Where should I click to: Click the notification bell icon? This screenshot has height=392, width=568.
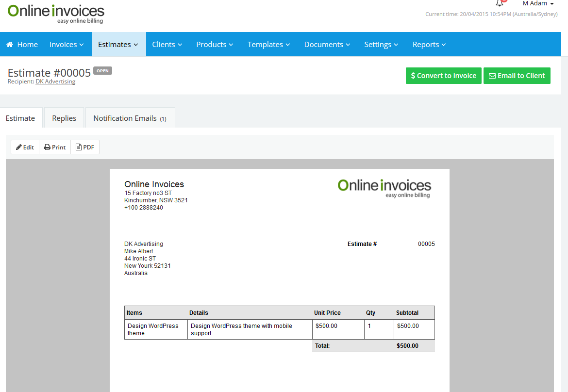(500, 3)
